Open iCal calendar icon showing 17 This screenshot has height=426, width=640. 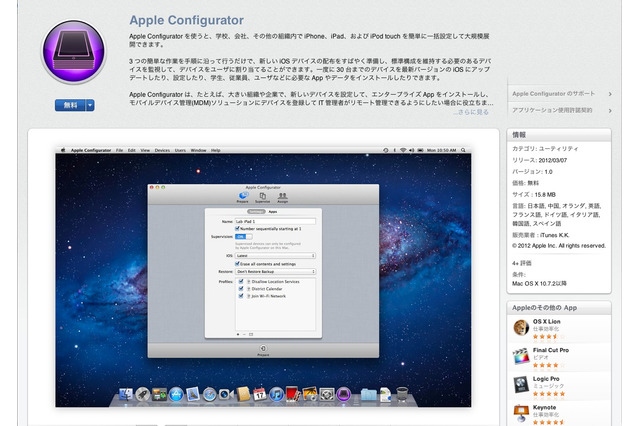(260, 394)
